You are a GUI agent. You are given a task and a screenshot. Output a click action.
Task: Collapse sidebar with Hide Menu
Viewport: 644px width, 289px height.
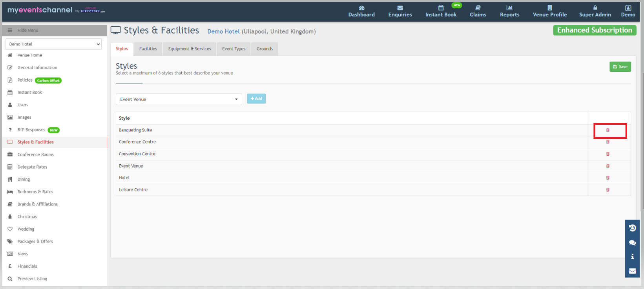pos(55,30)
